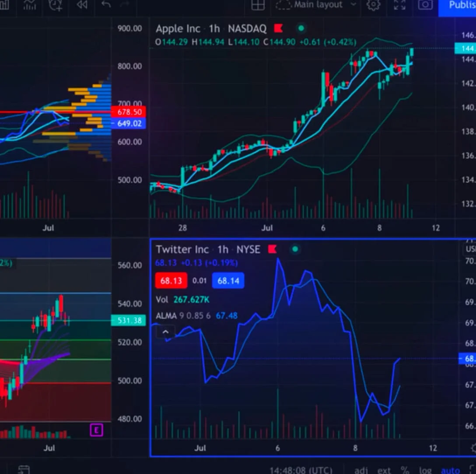Click the red 678.50 price label
476x474 pixels.
point(129,112)
